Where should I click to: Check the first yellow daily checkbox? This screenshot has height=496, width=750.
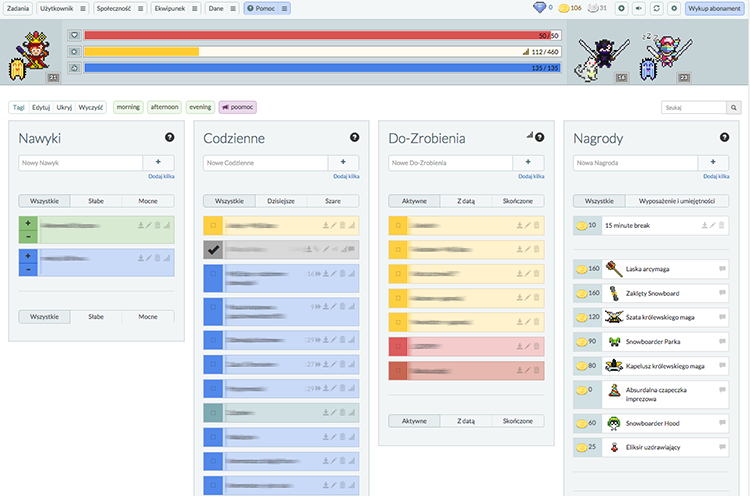point(213,225)
